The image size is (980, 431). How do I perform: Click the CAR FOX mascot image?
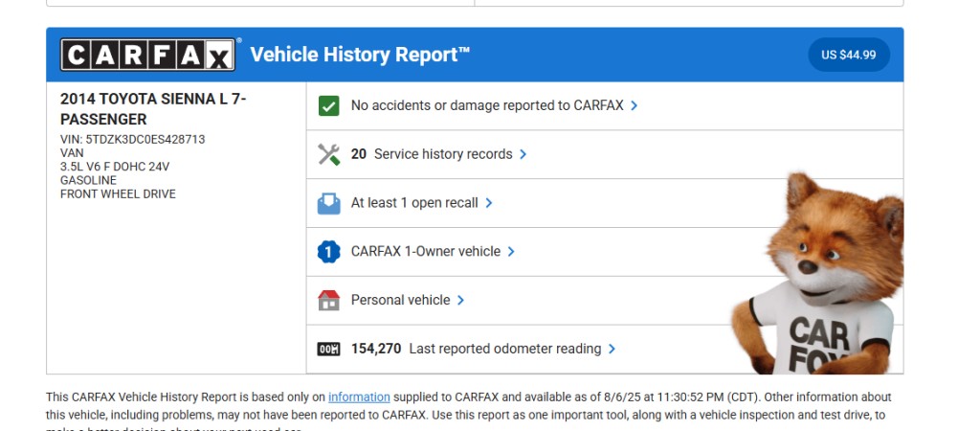click(x=819, y=274)
